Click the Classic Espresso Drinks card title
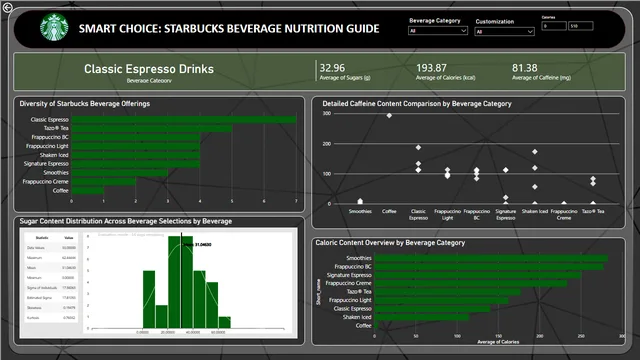This screenshot has width=640, height=360. [x=149, y=69]
